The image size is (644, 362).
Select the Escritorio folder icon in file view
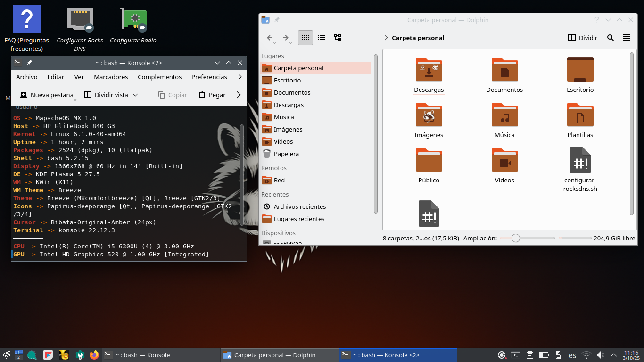point(580,69)
